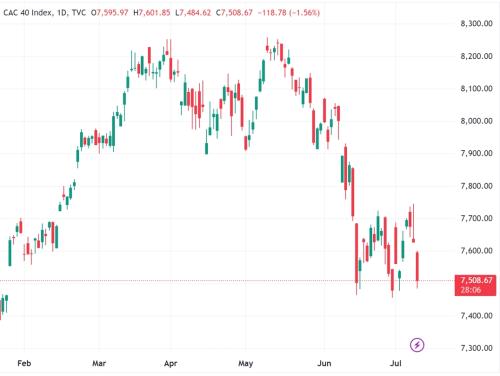500x376 pixels.
Task: Click the latest red candle on chart
Action: coord(417,267)
